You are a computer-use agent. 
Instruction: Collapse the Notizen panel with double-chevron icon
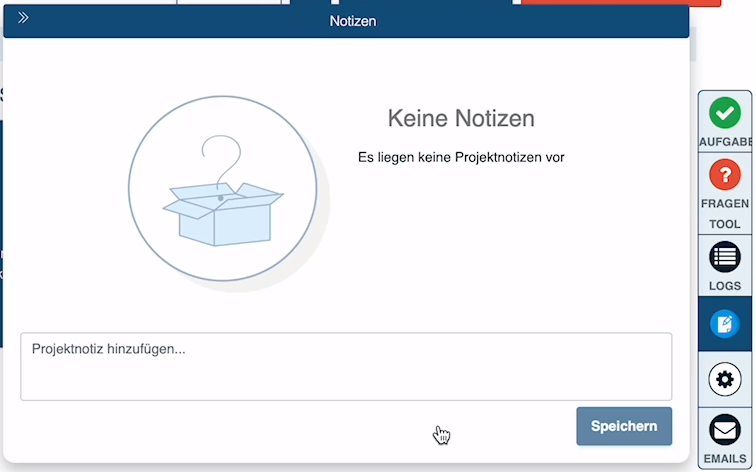23,18
